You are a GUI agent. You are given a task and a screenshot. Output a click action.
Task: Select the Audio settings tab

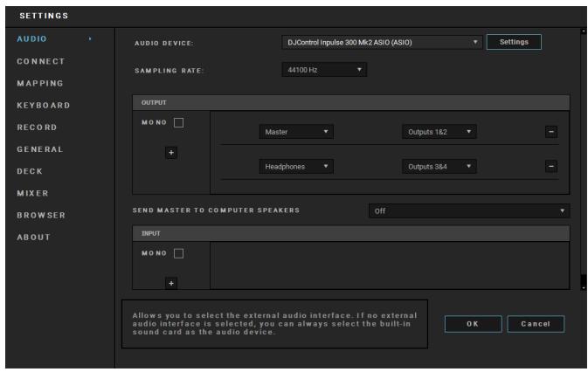pos(31,39)
